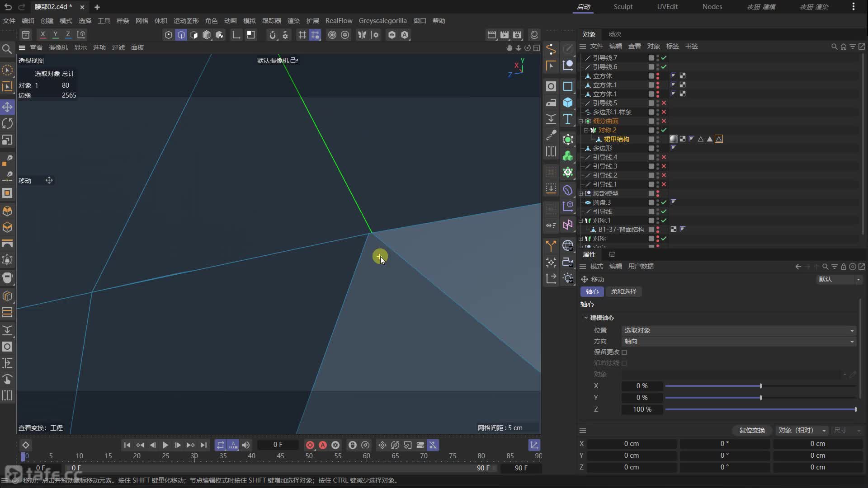The height and width of the screenshot is (488, 868).
Task: Select Edges mode icon in top toolbar
Action: coord(181,35)
